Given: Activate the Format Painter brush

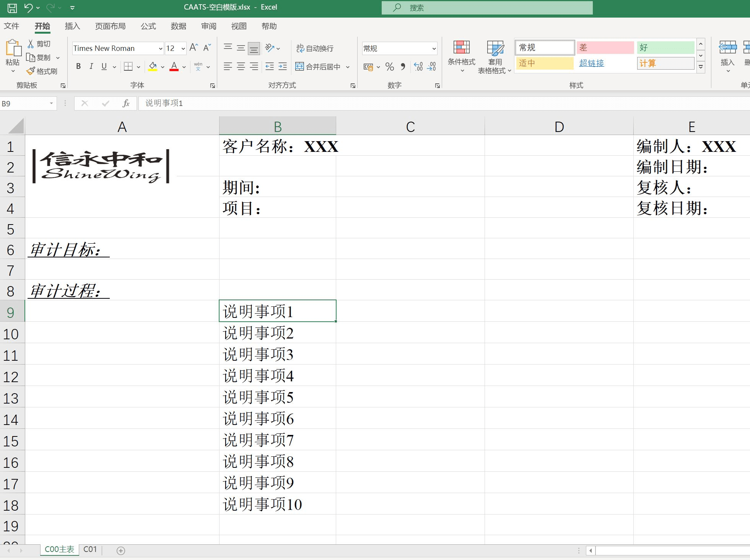Looking at the screenshot, I should 31,71.
